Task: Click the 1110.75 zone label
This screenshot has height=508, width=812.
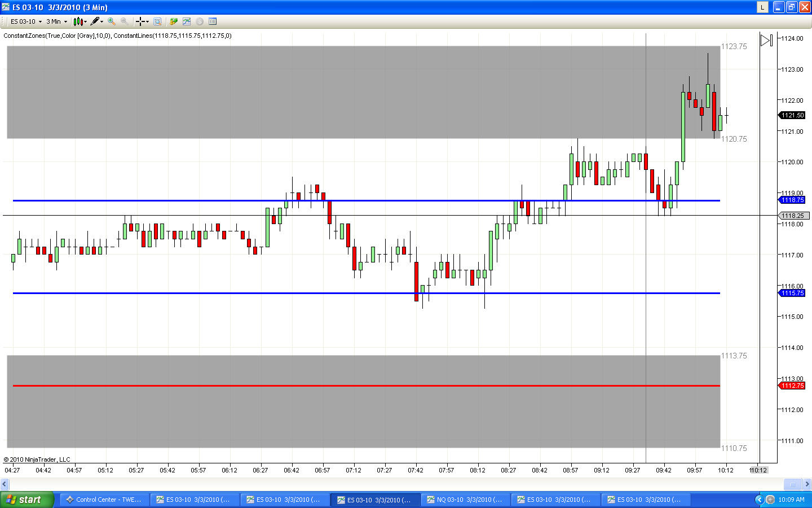Action: [734, 448]
